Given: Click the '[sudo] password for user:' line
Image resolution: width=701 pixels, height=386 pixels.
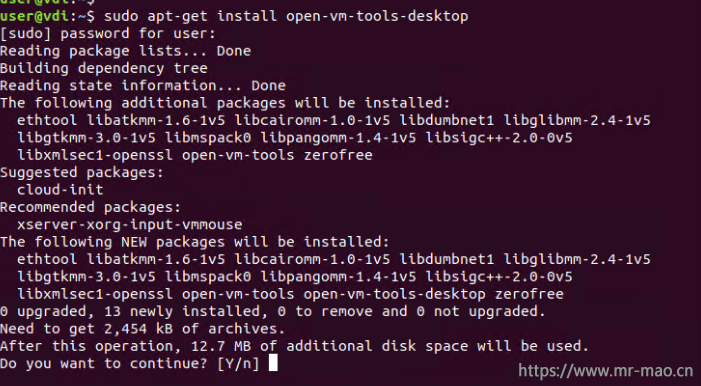Looking at the screenshot, I should tap(108, 34).
